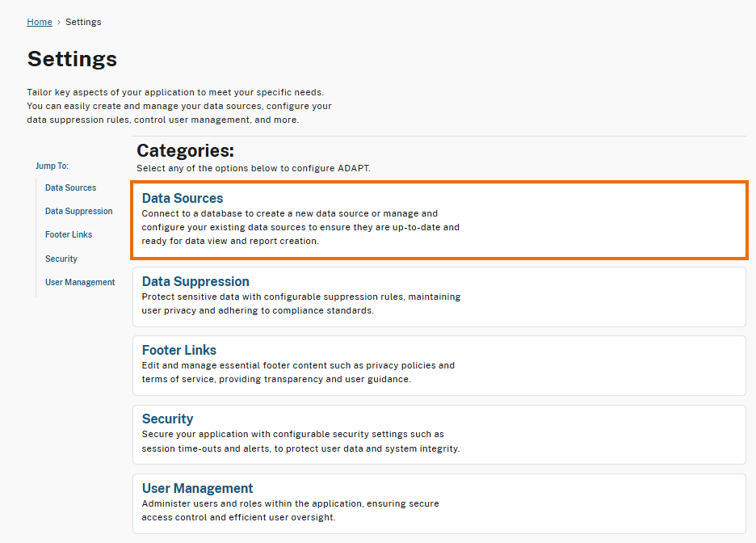This screenshot has height=543, width=756.
Task: Open the User Management settings card
Action: (x=439, y=503)
